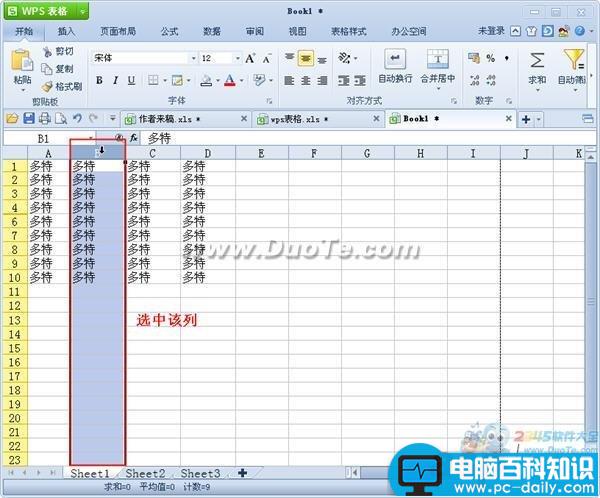Click the text orientation icon
This screenshot has height=498, width=600.
[344, 58]
